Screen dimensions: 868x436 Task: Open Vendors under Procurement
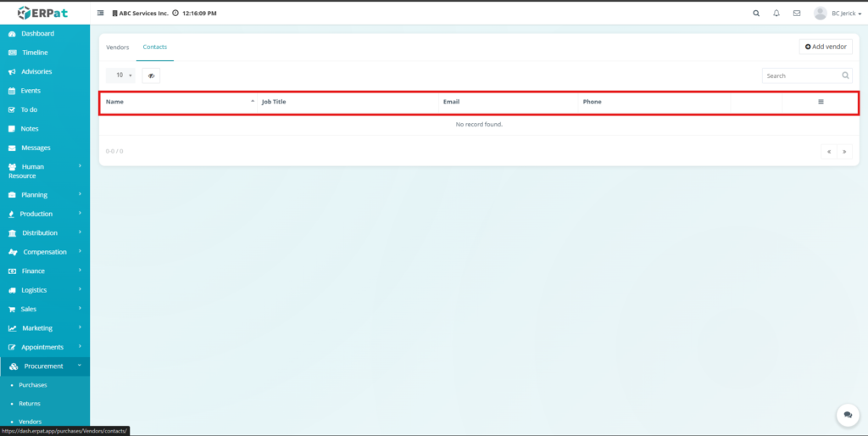click(x=30, y=422)
